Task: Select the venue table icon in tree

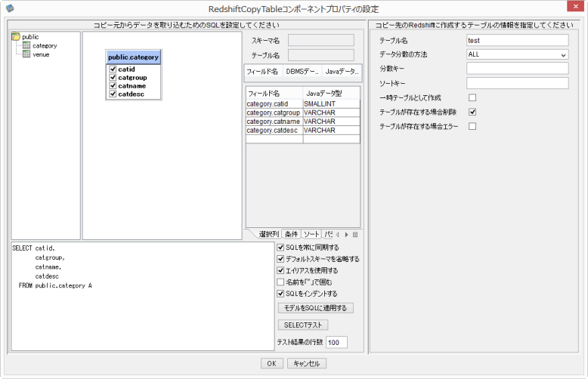Action: pyautogui.click(x=26, y=54)
